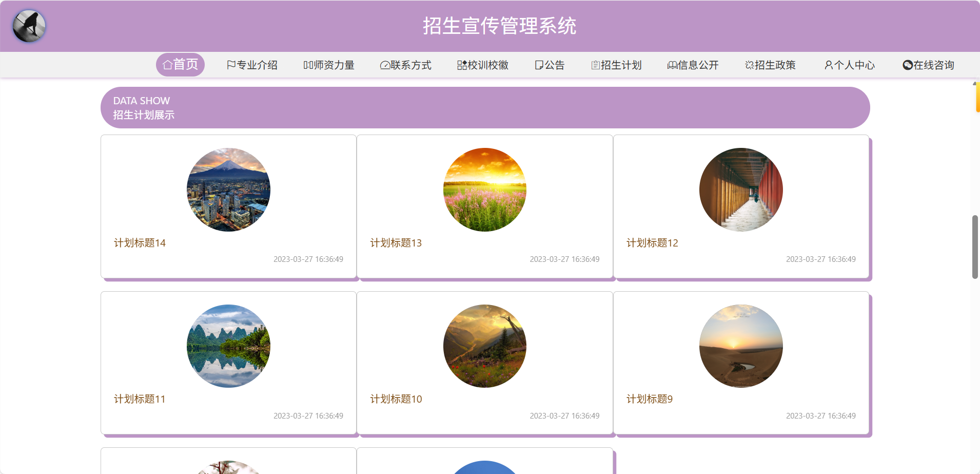Click the timestamp under 计划标题14
This screenshot has width=980, height=474.
coord(308,259)
